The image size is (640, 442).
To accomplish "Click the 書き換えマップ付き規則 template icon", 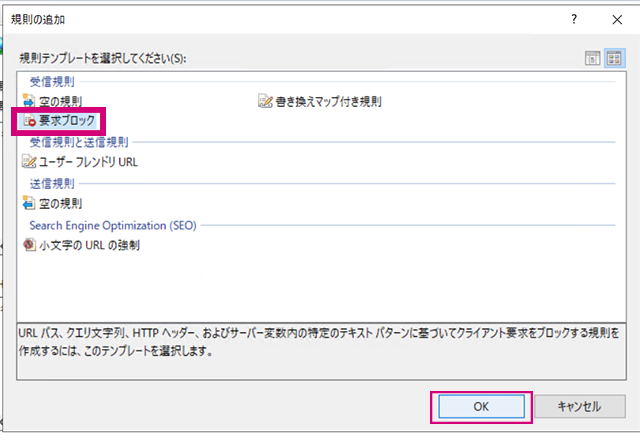I will (x=265, y=101).
